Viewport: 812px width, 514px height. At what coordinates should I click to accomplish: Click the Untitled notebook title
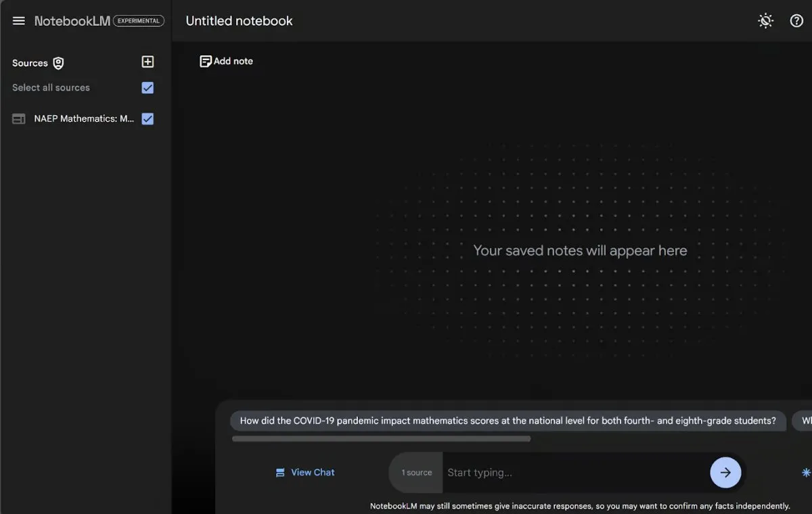239,21
